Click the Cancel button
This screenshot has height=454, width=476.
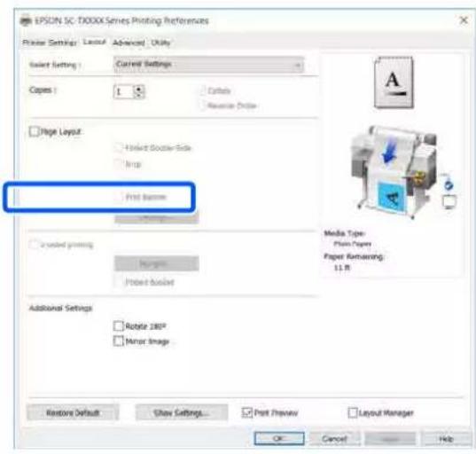click(334, 439)
